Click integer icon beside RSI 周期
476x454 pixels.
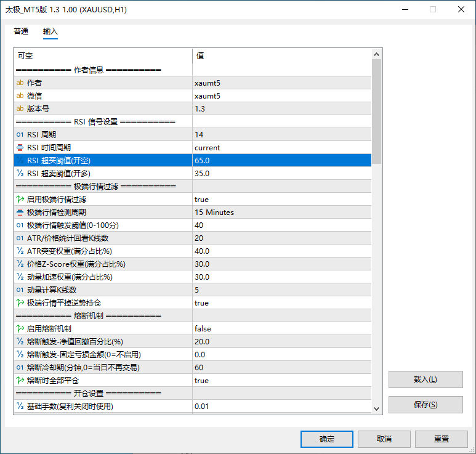pyautogui.click(x=20, y=134)
